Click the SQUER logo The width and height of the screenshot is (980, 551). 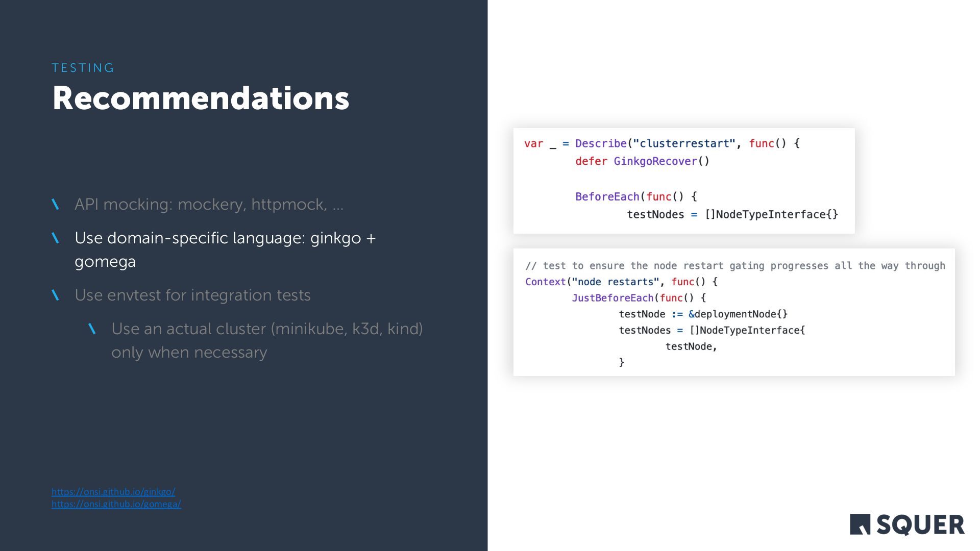[907, 524]
